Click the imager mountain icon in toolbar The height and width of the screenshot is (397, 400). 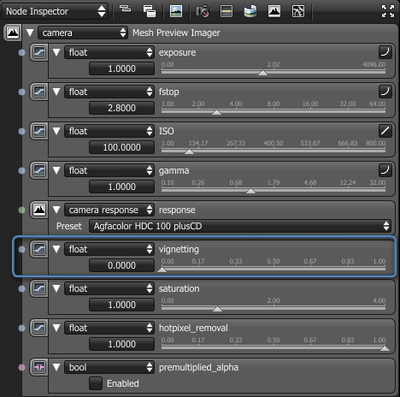(274, 11)
